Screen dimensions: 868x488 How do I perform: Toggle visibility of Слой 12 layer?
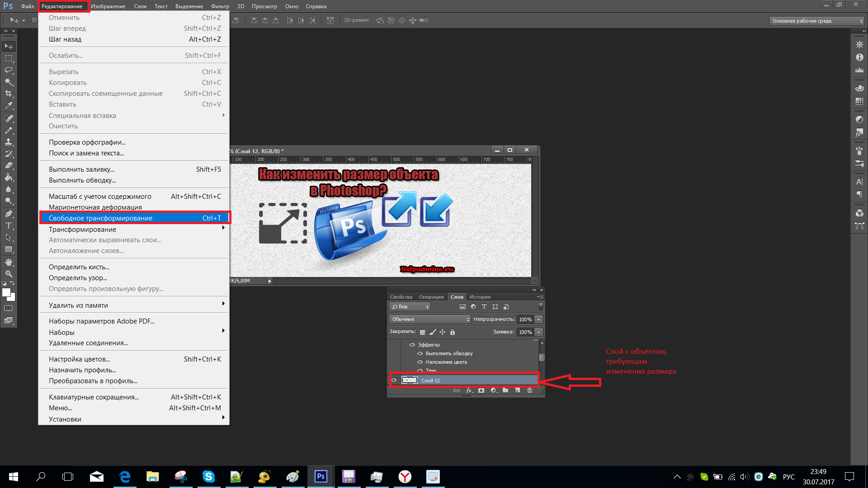pos(393,380)
